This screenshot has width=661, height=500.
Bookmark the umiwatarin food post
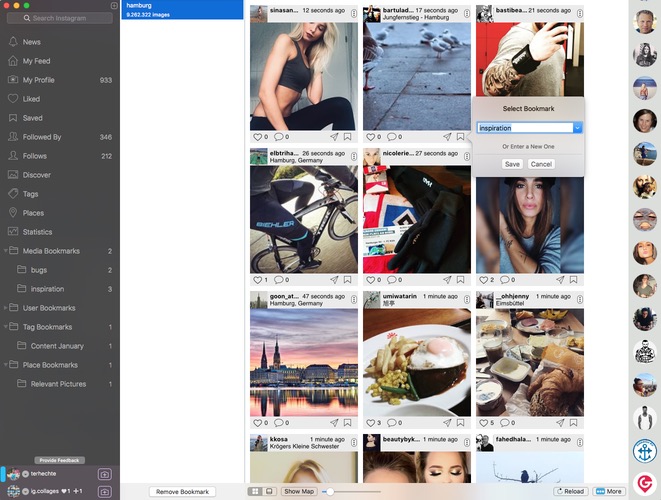pos(460,423)
